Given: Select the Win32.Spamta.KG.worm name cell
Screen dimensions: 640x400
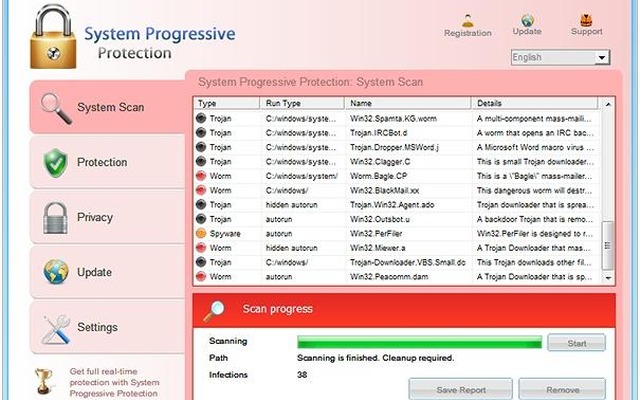Looking at the screenshot, I should 393,118.
